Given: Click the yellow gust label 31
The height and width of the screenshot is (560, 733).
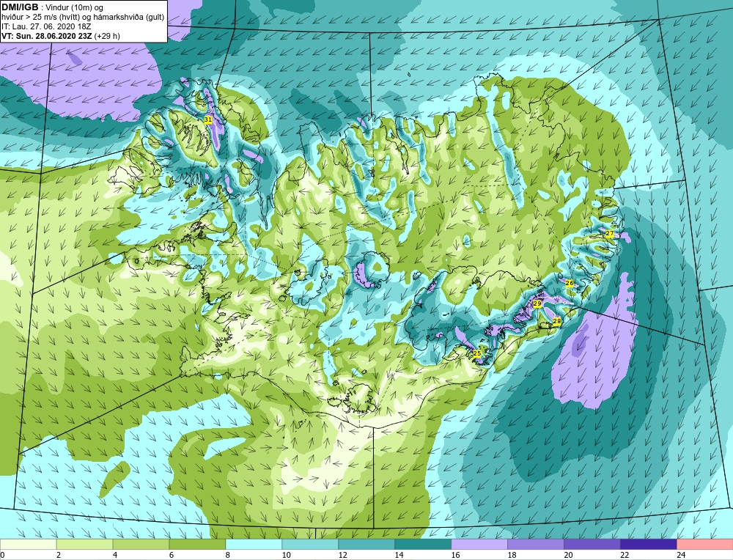Looking at the screenshot, I should [x=208, y=120].
